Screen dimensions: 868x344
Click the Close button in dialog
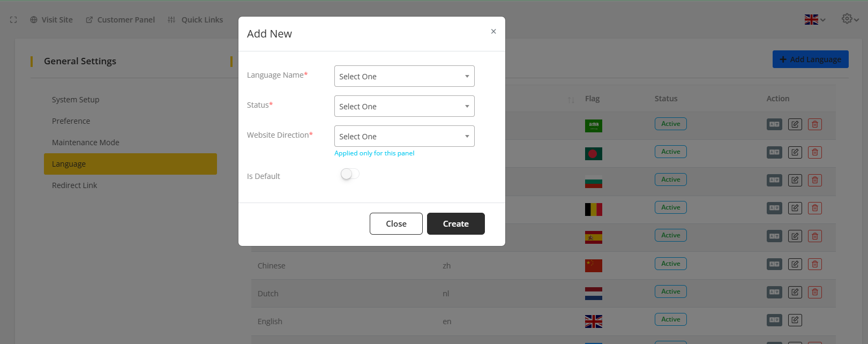(x=396, y=224)
